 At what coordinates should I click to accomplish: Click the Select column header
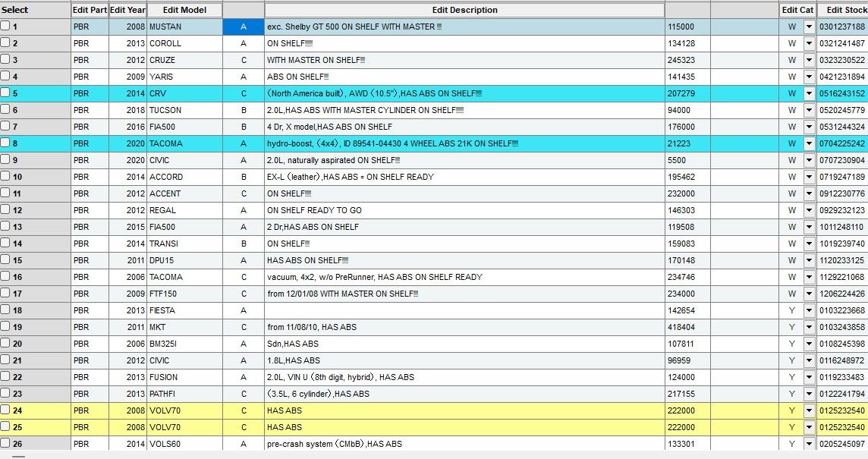36,10
